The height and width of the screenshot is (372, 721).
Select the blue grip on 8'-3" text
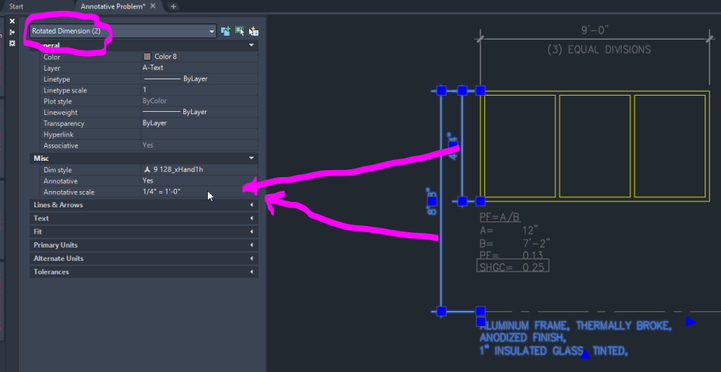(432, 201)
